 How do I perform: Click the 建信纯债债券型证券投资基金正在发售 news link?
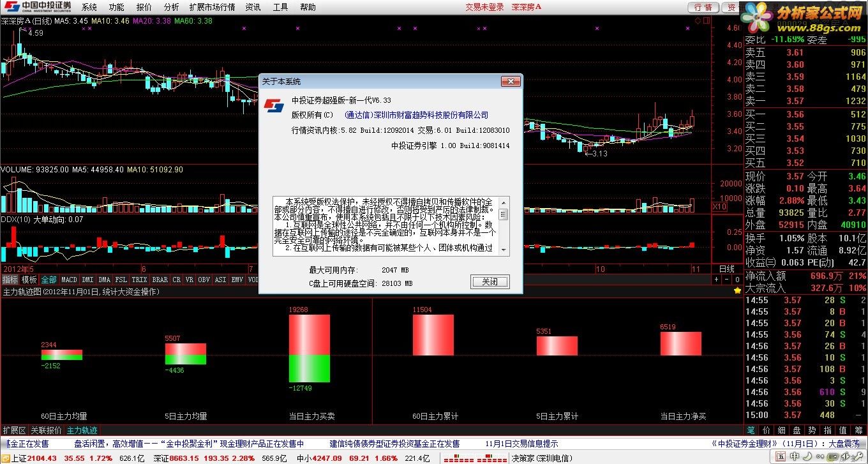[x=394, y=444]
